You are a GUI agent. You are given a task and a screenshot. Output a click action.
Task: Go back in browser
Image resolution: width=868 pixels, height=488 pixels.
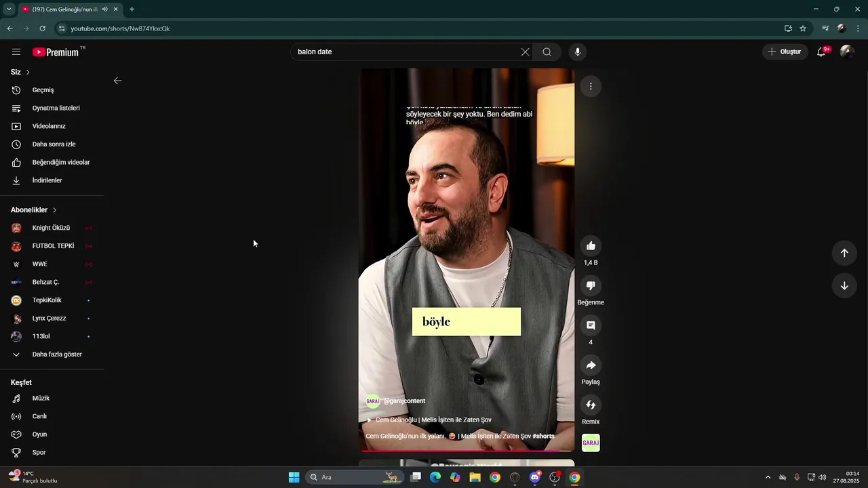coord(9,28)
